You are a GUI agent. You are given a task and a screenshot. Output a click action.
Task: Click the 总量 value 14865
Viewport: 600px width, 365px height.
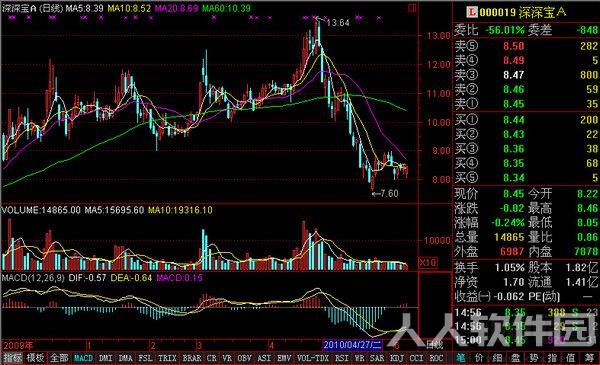[509, 237]
